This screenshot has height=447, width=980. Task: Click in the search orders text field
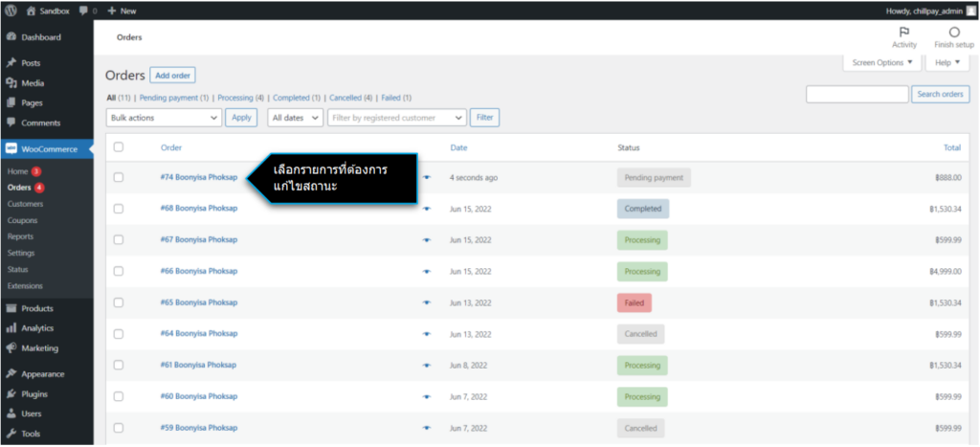tap(857, 95)
